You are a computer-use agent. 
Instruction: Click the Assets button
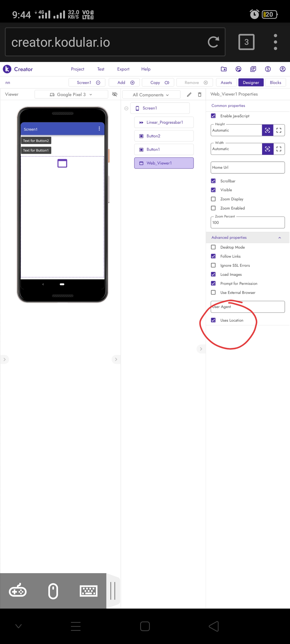tap(226, 82)
